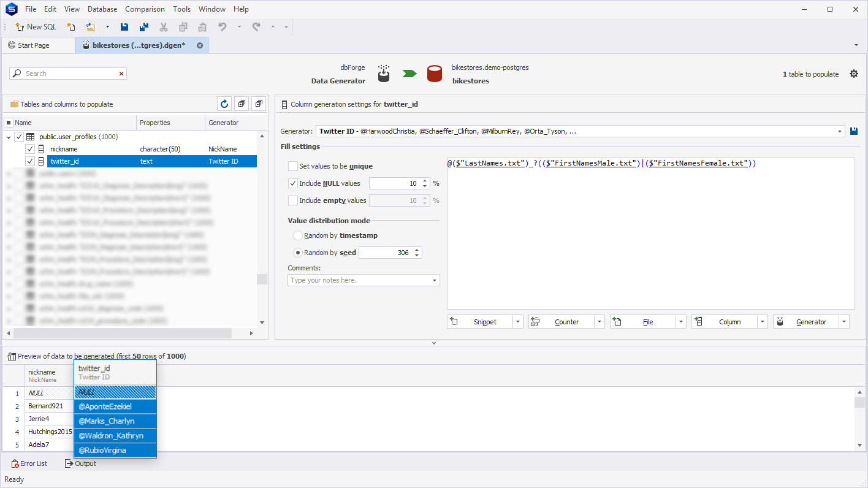Open the Output panel
This screenshot has width=868, height=488.
[x=81, y=463]
